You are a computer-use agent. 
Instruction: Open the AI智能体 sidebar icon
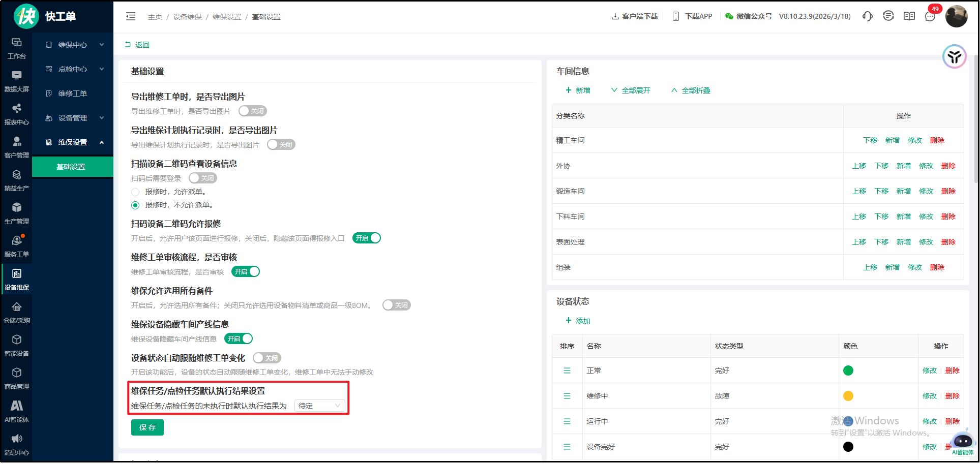click(16, 411)
